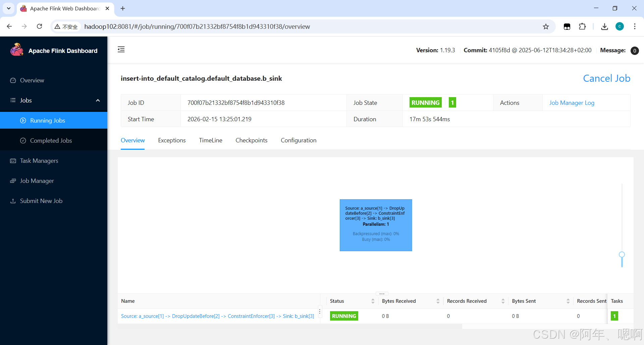The width and height of the screenshot is (644, 345).
Task: Bookmark this page with star icon
Action: [x=546, y=26]
